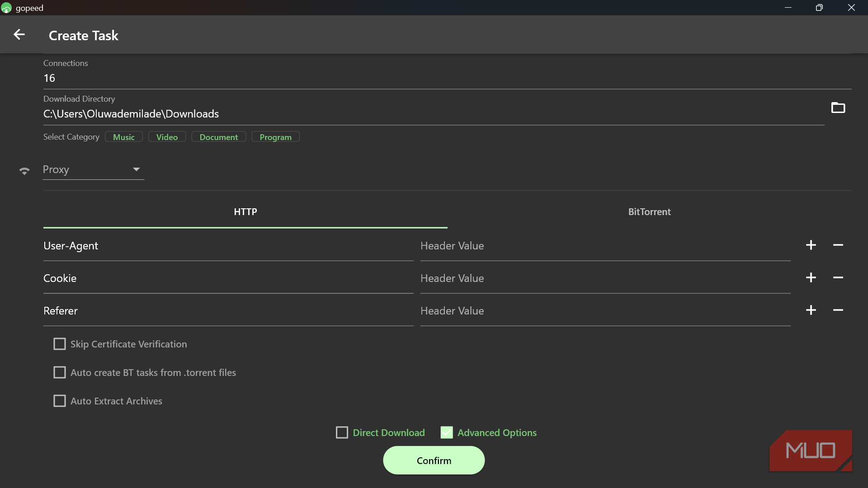
Task: Confirm the new download task
Action: pos(434,460)
